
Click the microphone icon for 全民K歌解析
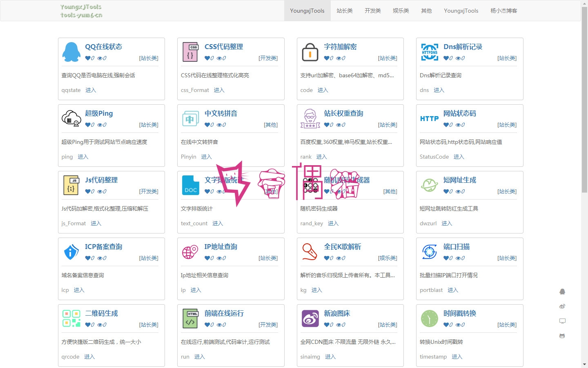pos(310,252)
